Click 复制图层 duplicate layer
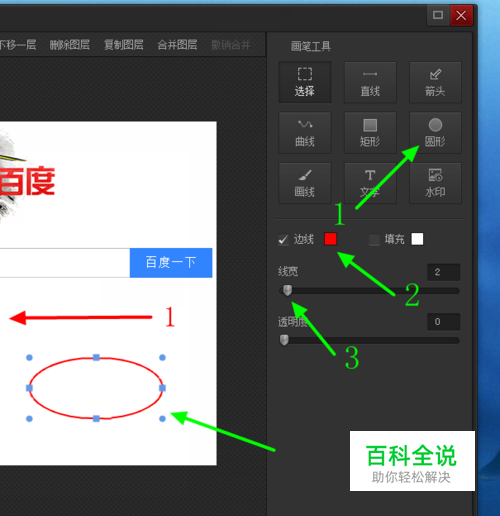Screen dimensions: 500x516 [123, 45]
